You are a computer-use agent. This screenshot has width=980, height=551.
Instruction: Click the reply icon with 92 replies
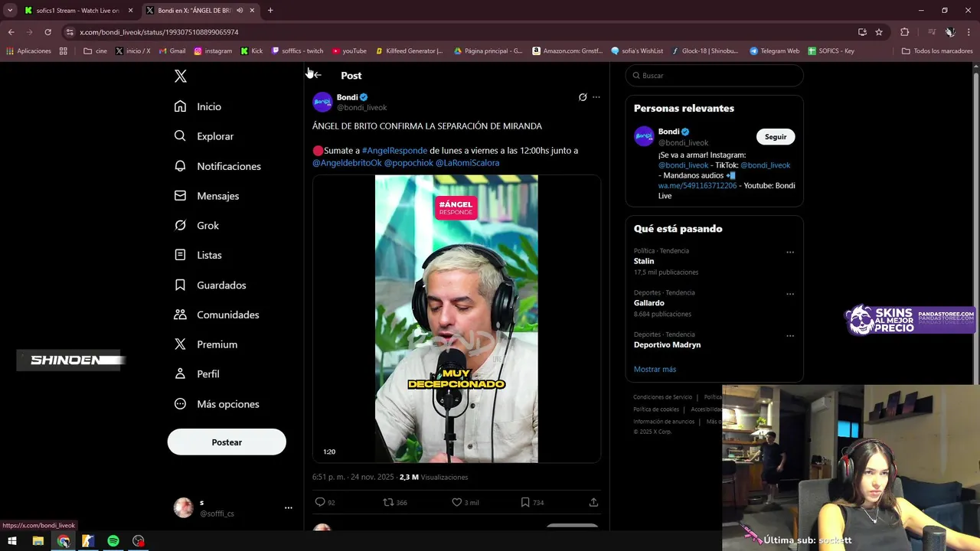tap(320, 502)
